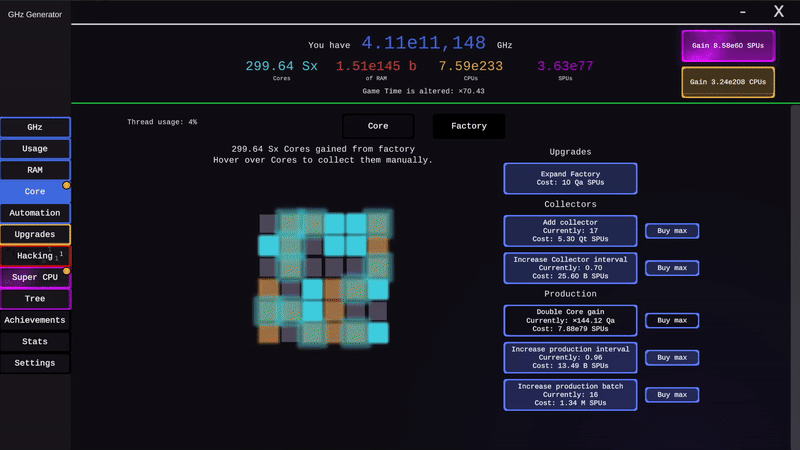Open the Hacking sidebar tab
This screenshot has height=450, width=800.
(x=35, y=256)
